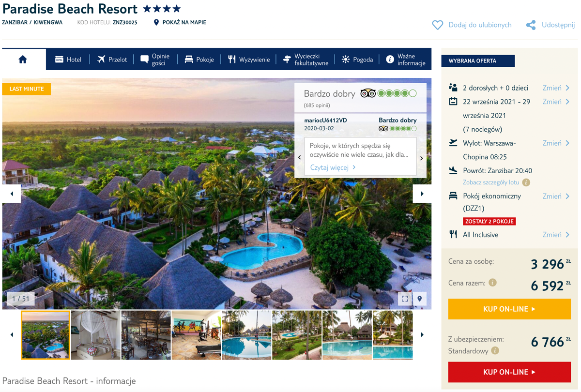Go to previous review in the review box

point(300,157)
